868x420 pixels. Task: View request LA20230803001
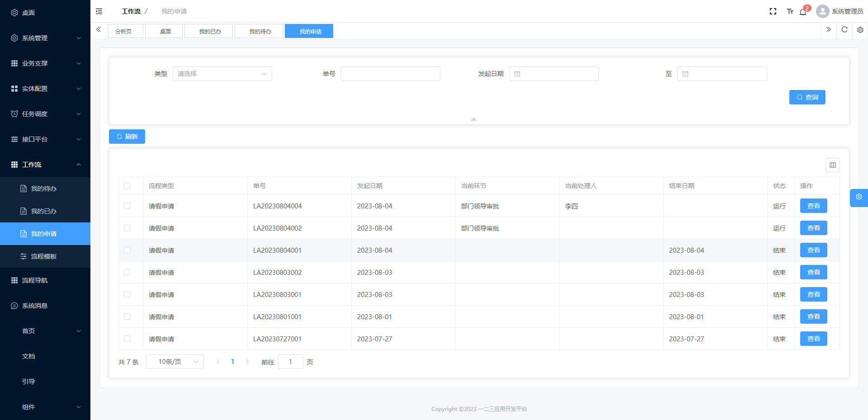click(814, 294)
